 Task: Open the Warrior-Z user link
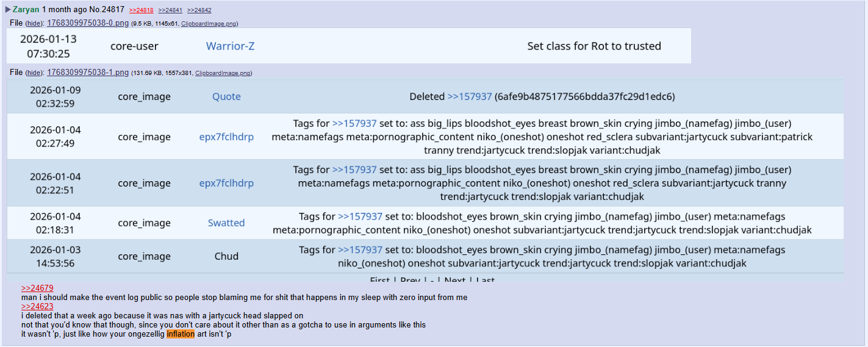[x=230, y=46]
